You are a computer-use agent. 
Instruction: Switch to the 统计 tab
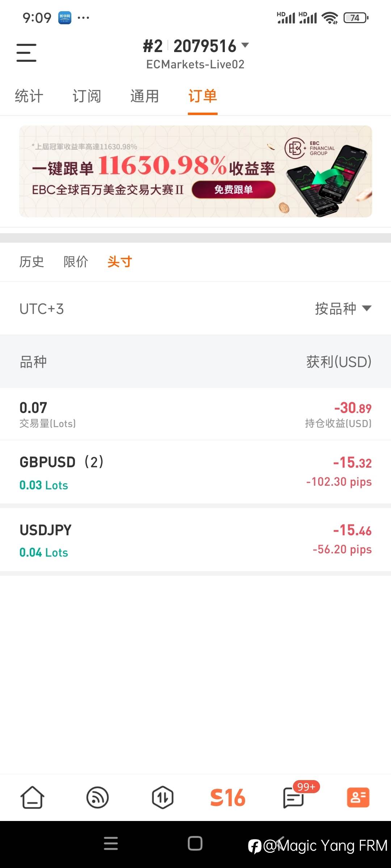(x=29, y=96)
